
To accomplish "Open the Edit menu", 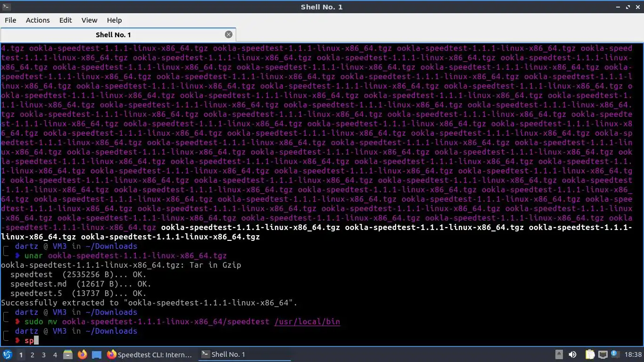I will click(x=66, y=20).
